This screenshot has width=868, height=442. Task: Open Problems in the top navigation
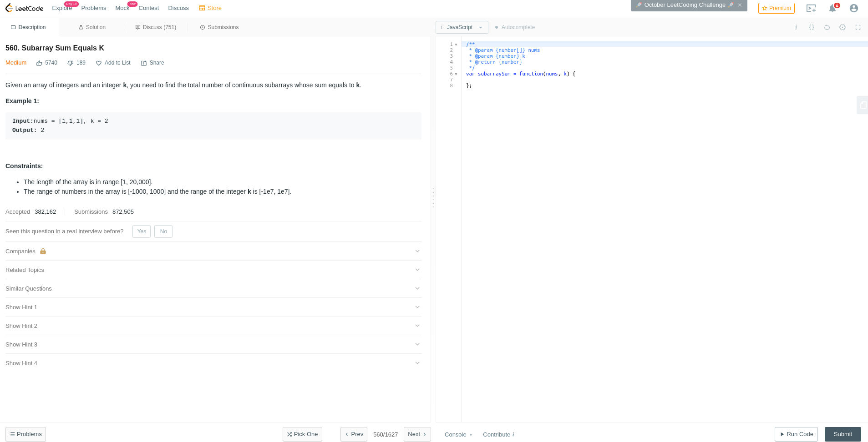94,8
